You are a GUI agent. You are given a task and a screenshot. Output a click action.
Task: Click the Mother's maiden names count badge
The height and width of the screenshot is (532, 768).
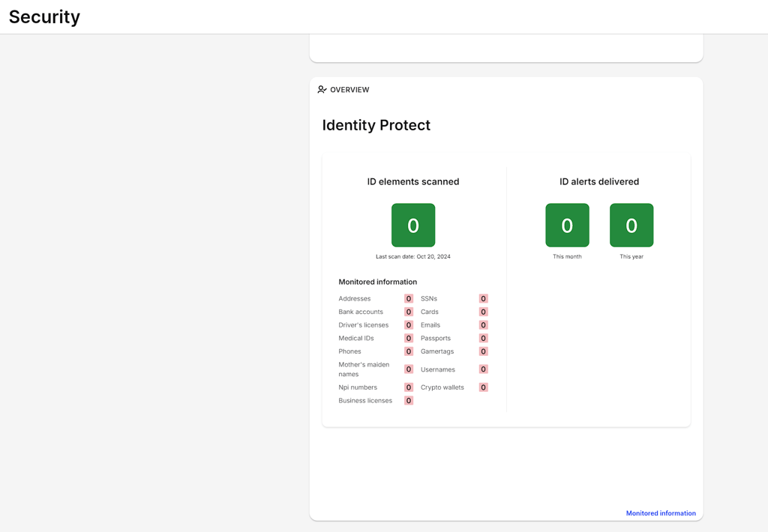[409, 369]
